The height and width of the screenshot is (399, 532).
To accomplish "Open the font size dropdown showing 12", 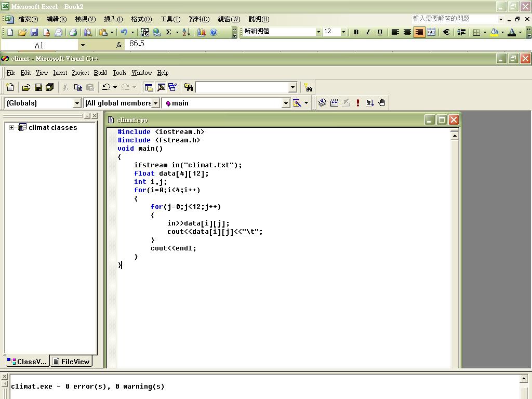I will click(343, 32).
